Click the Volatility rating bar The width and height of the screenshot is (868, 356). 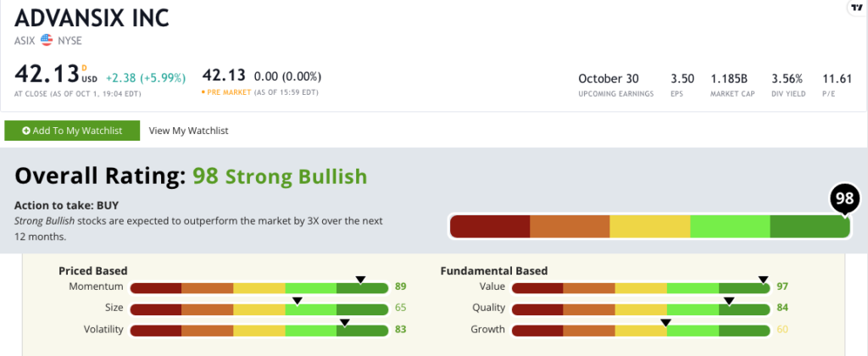[x=259, y=330]
